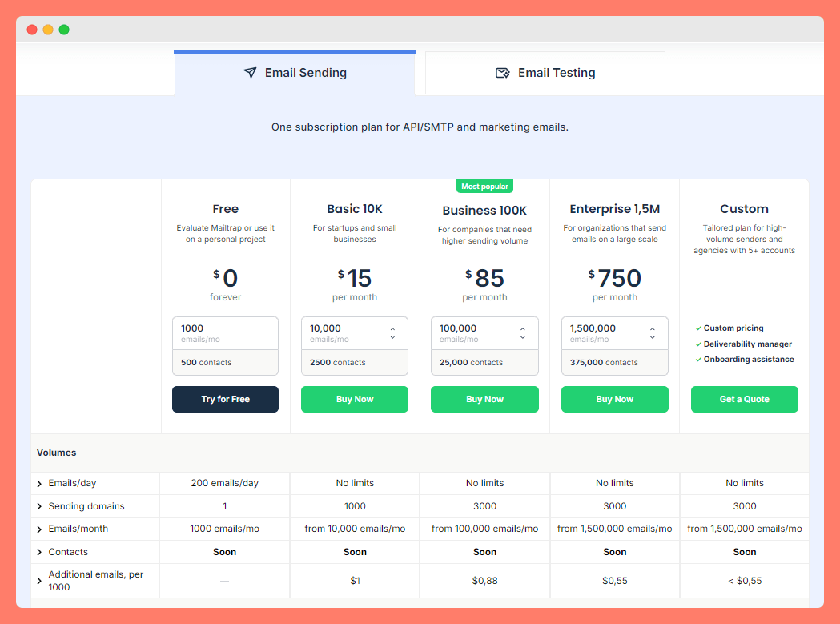Click the green maximize window dot
840x624 pixels.
pyautogui.click(x=64, y=30)
